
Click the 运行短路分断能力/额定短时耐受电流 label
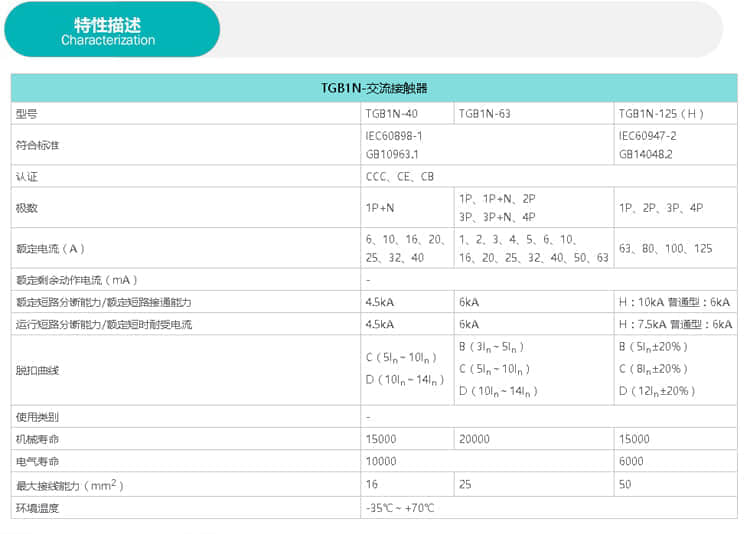point(104,324)
